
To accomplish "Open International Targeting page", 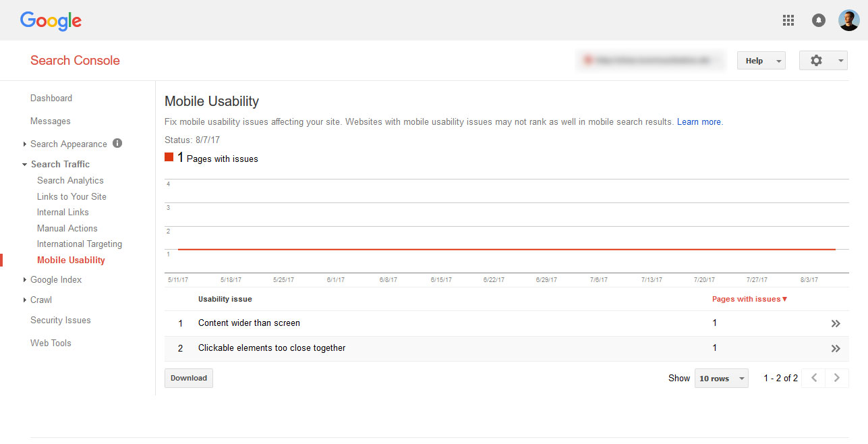I will click(x=80, y=244).
